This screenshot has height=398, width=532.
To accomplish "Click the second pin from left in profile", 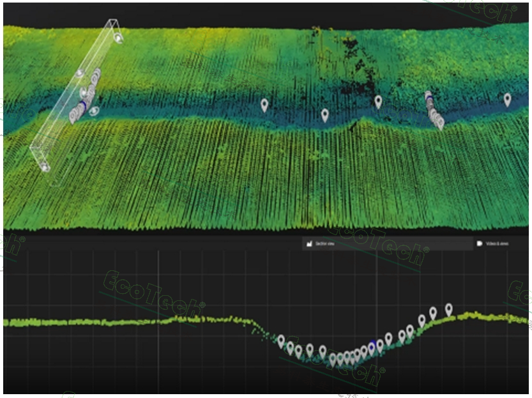I will tap(290, 347).
